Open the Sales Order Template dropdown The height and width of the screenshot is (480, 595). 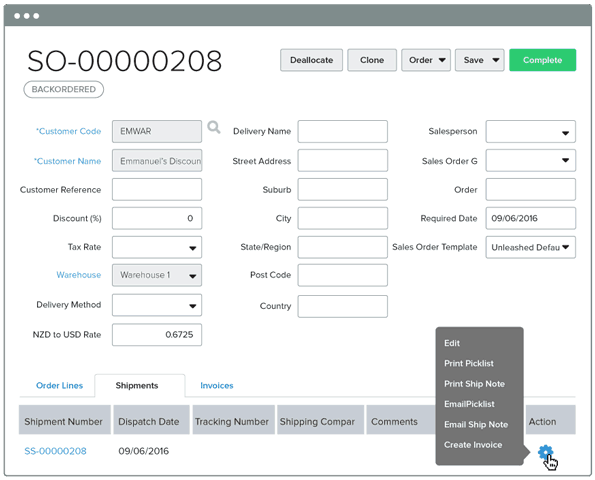(530, 247)
